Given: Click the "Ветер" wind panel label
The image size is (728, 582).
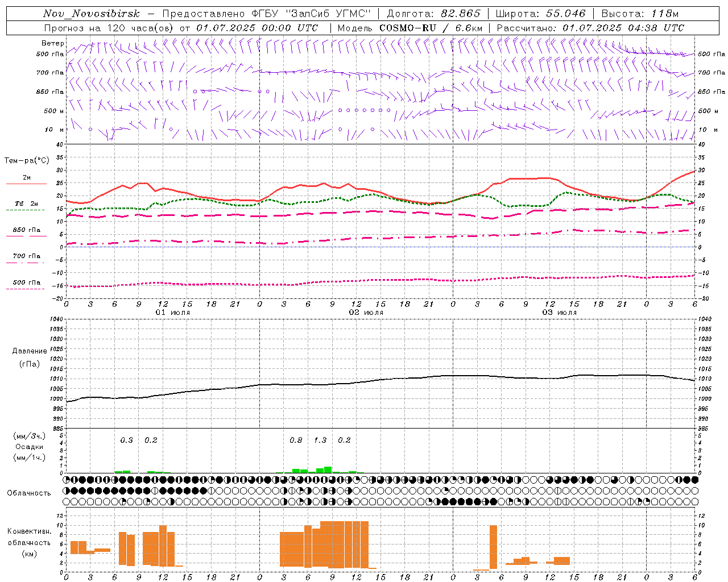Looking at the screenshot, I should [x=52, y=43].
